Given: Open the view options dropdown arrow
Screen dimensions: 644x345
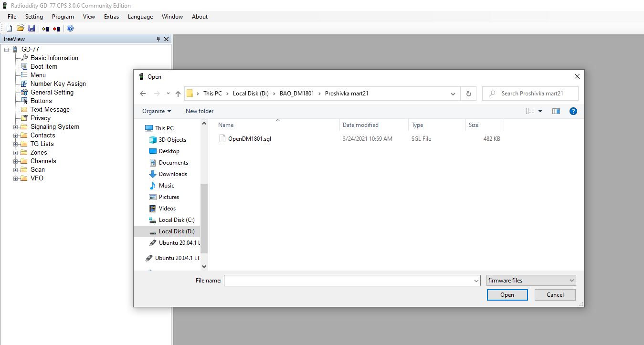Looking at the screenshot, I should (540, 111).
